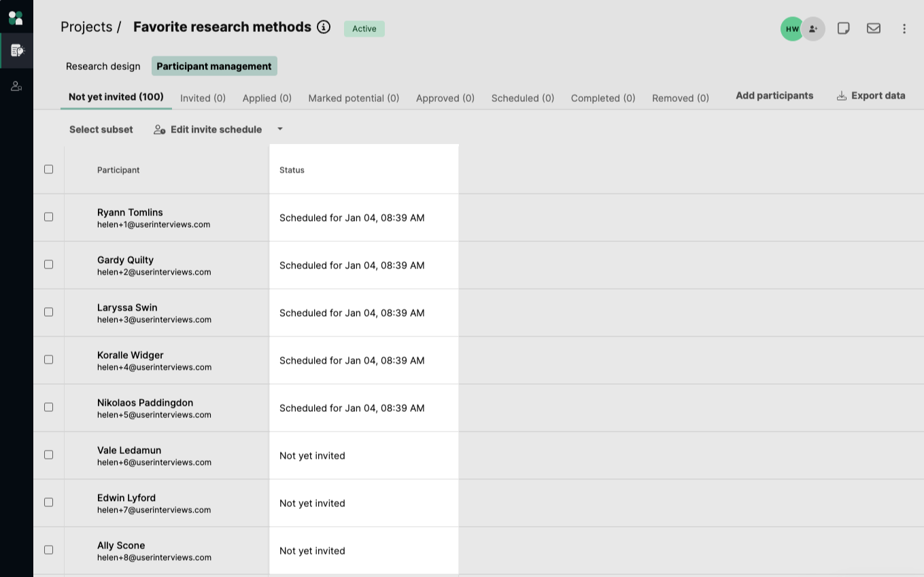
Task: Click Ally Scone's Not yet invited status
Action: click(x=312, y=550)
